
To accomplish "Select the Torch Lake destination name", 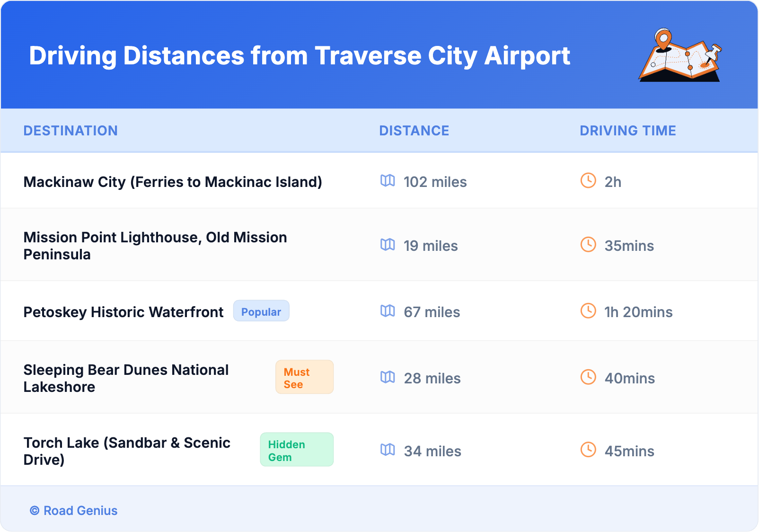I will point(127,451).
